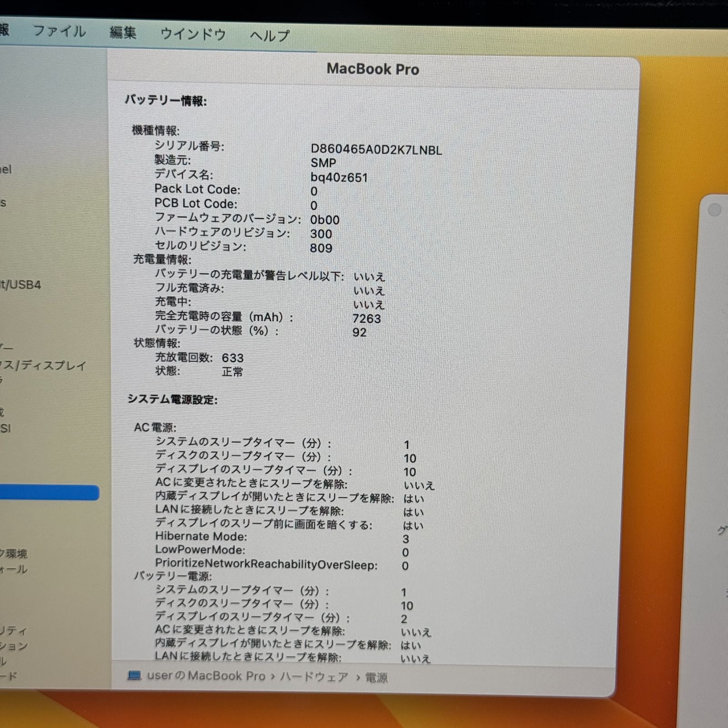Click the Pack Lot Code: label
Screen dimensions: 728x728
point(197,189)
